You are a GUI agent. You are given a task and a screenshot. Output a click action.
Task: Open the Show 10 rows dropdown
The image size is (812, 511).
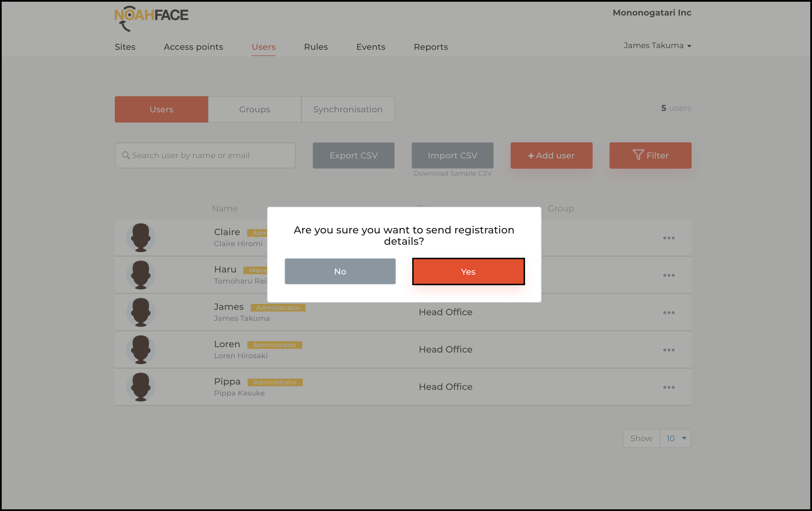click(675, 439)
